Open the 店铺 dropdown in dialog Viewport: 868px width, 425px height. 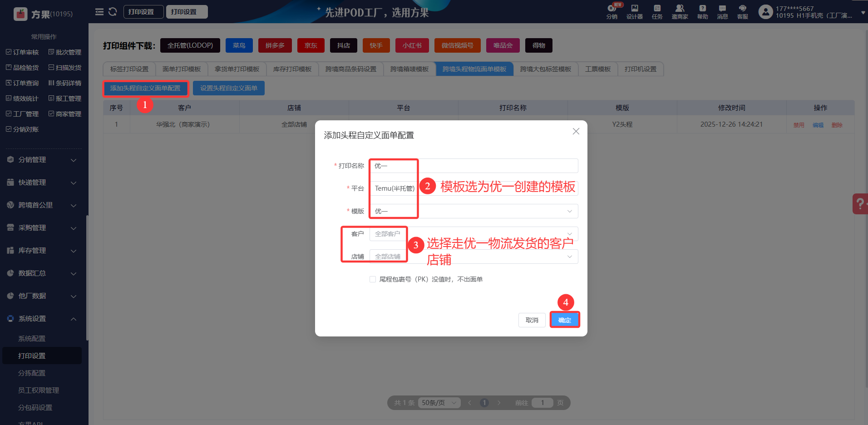point(473,257)
